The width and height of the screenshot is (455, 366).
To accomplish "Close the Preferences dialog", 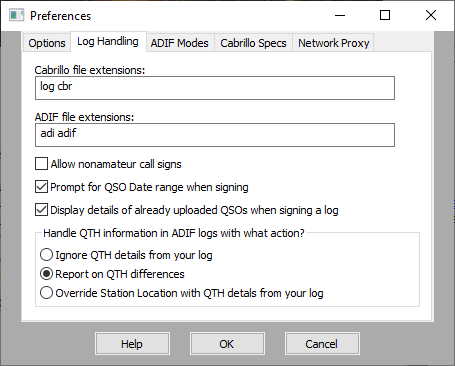I will click(431, 15).
